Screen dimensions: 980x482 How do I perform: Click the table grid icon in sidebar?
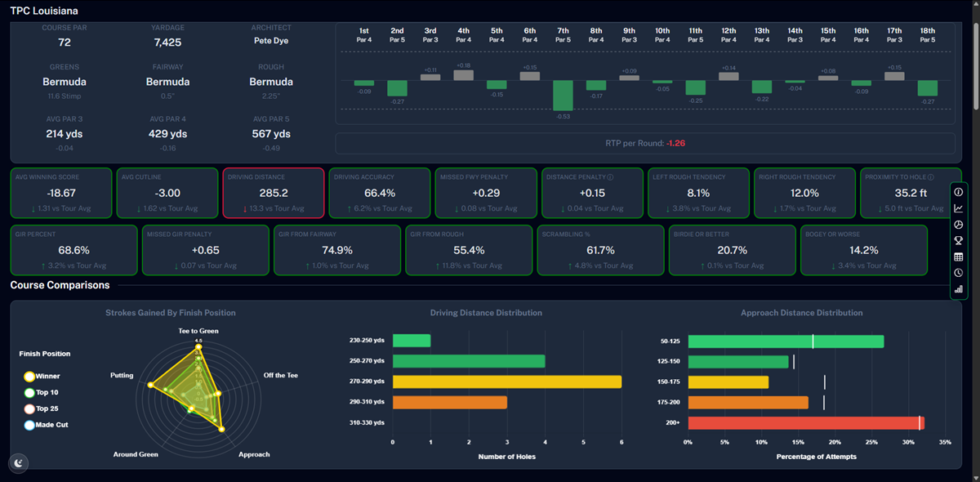coord(958,257)
